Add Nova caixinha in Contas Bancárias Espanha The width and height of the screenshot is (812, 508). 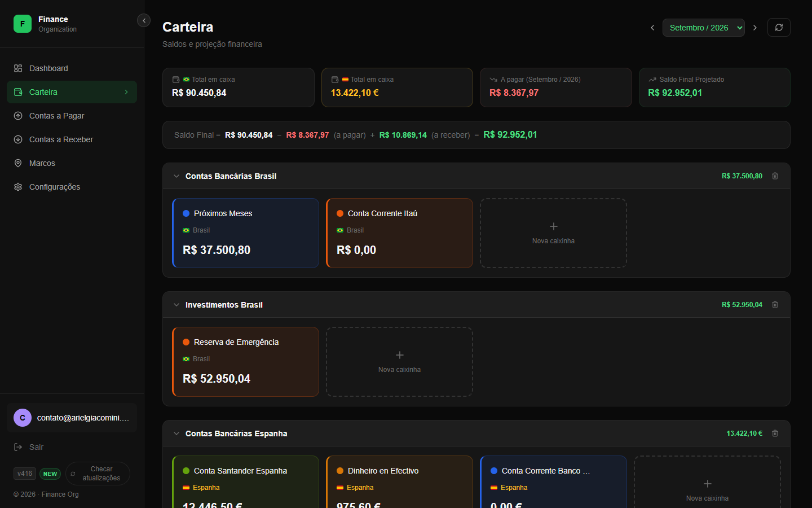(707, 482)
